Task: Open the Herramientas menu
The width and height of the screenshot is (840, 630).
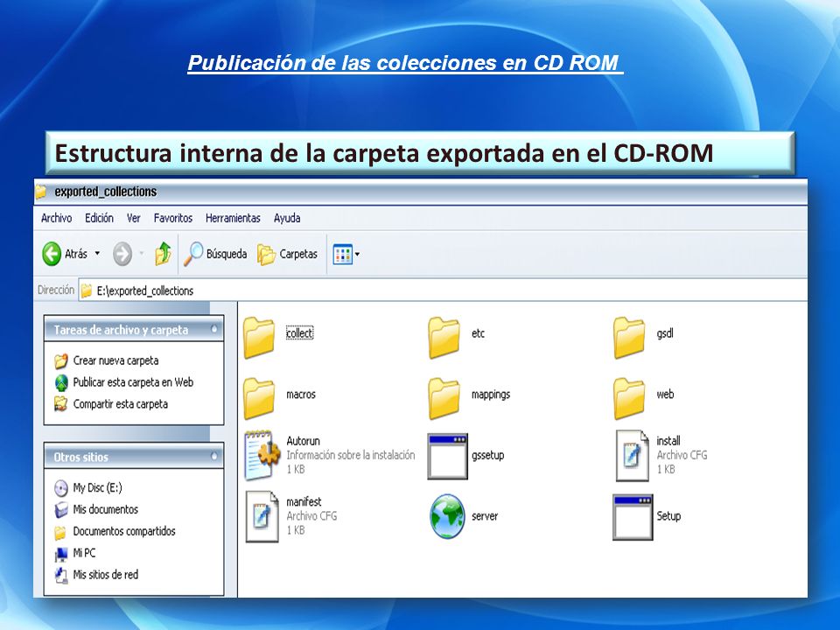Action: point(233,218)
